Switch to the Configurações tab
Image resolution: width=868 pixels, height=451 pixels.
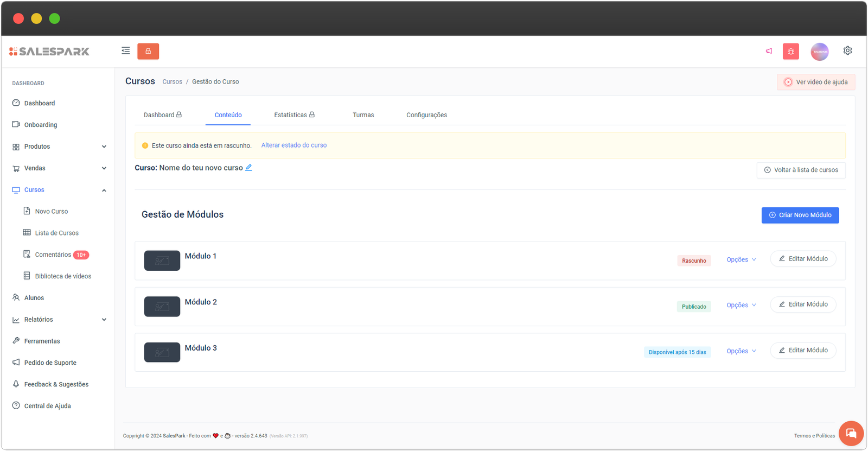426,115
